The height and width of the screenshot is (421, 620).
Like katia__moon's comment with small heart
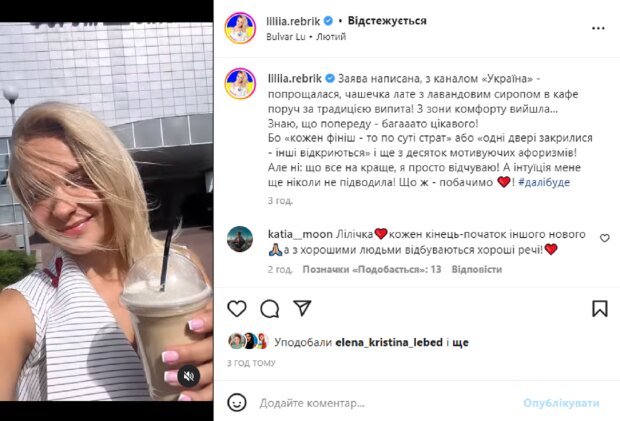tap(605, 238)
